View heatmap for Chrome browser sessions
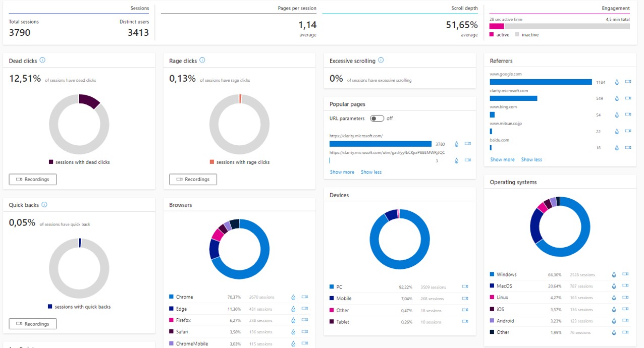This screenshot has width=644, height=348. pos(293,297)
